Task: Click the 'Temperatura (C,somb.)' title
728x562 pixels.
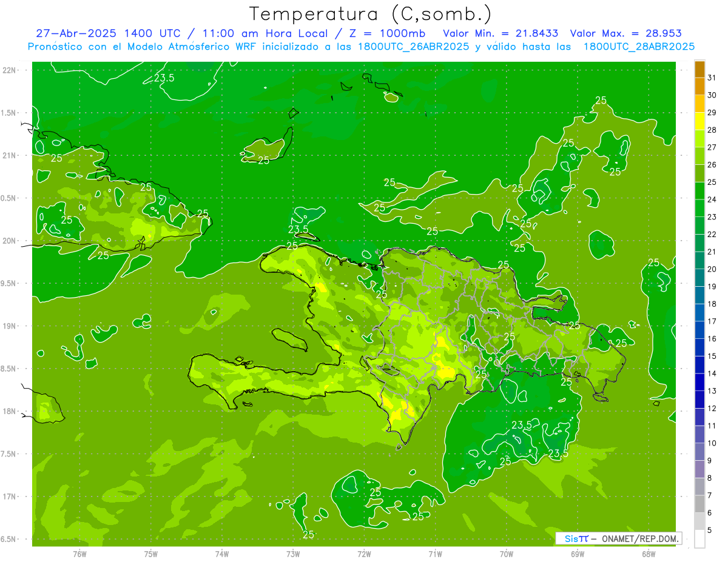Action: click(371, 13)
